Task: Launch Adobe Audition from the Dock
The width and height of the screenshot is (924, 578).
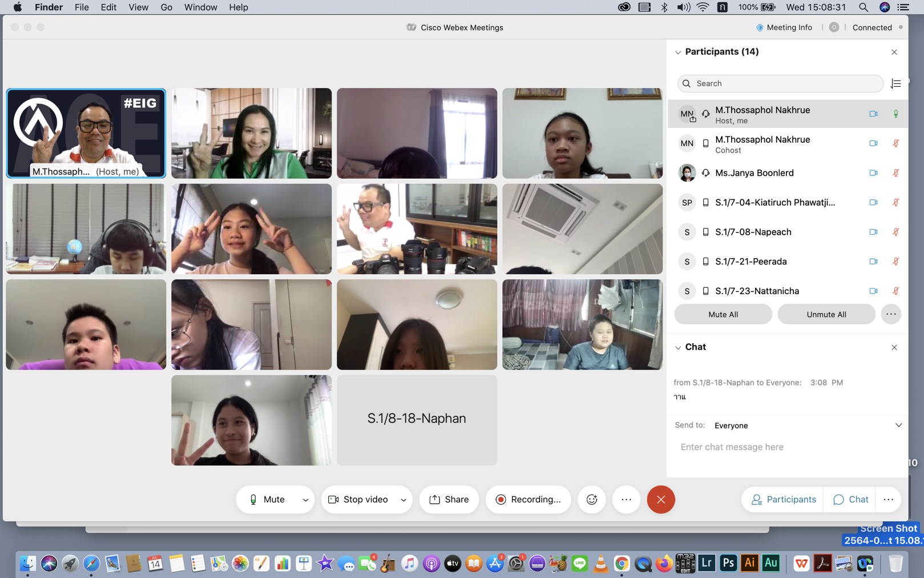Action: tap(771, 563)
